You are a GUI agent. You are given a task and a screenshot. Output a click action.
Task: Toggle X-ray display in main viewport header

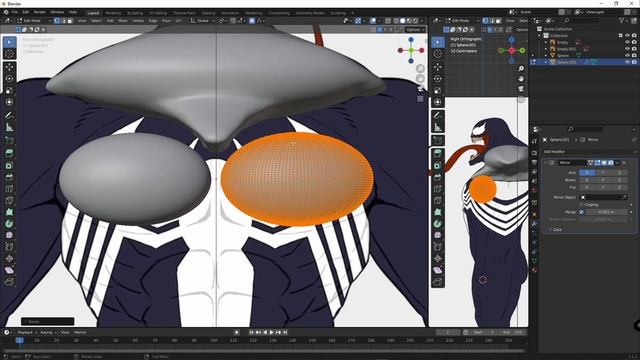(x=388, y=20)
